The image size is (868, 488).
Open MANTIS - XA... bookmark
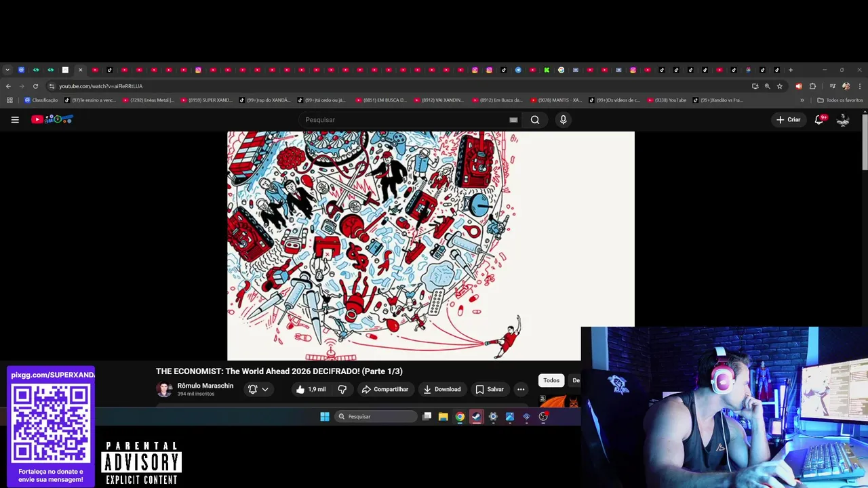(x=556, y=100)
